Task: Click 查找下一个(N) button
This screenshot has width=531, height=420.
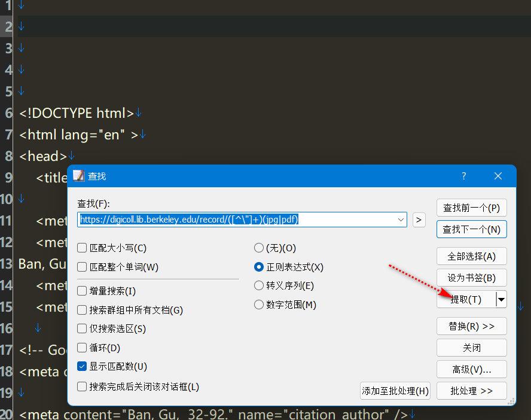Action: [471, 229]
